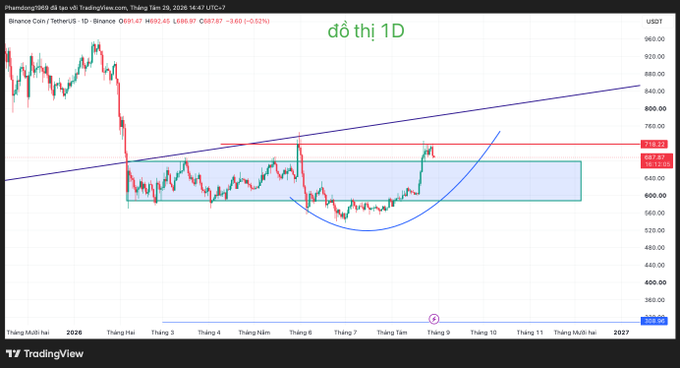Click the open value O691.47
This screenshot has width=680, height=368.
tap(130, 21)
